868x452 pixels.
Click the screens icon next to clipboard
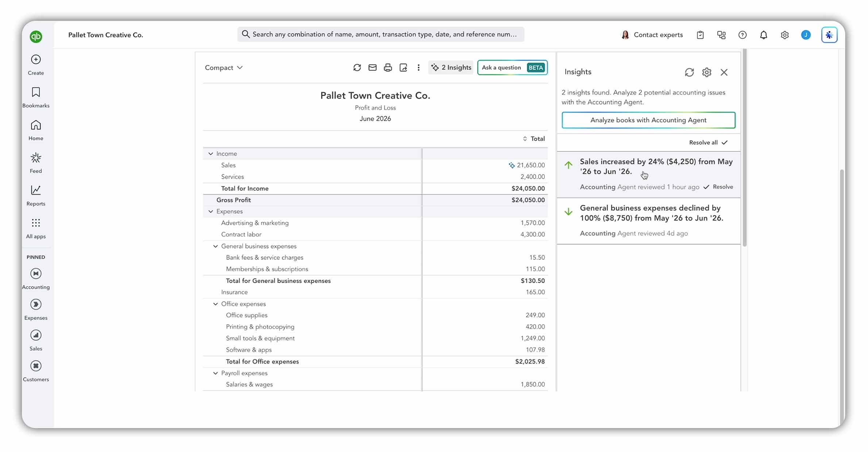pyautogui.click(x=721, y=35)
